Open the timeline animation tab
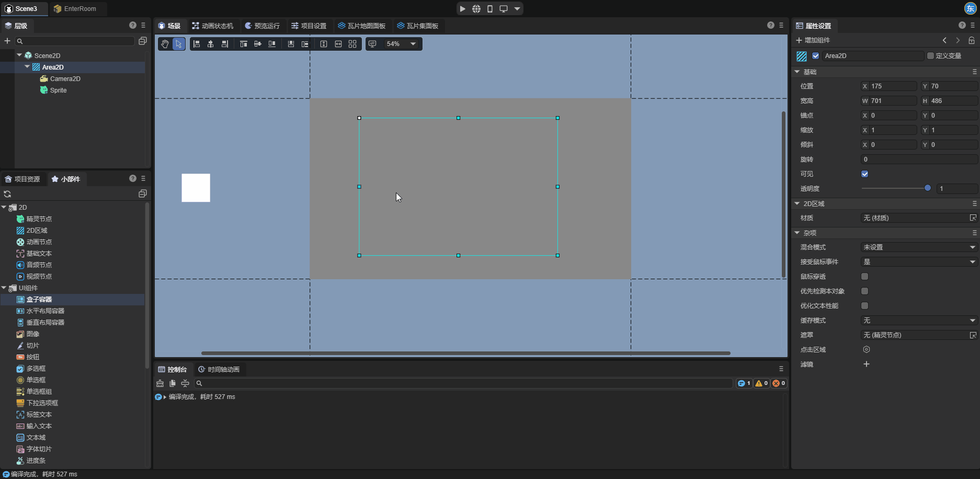 point(219,370)
